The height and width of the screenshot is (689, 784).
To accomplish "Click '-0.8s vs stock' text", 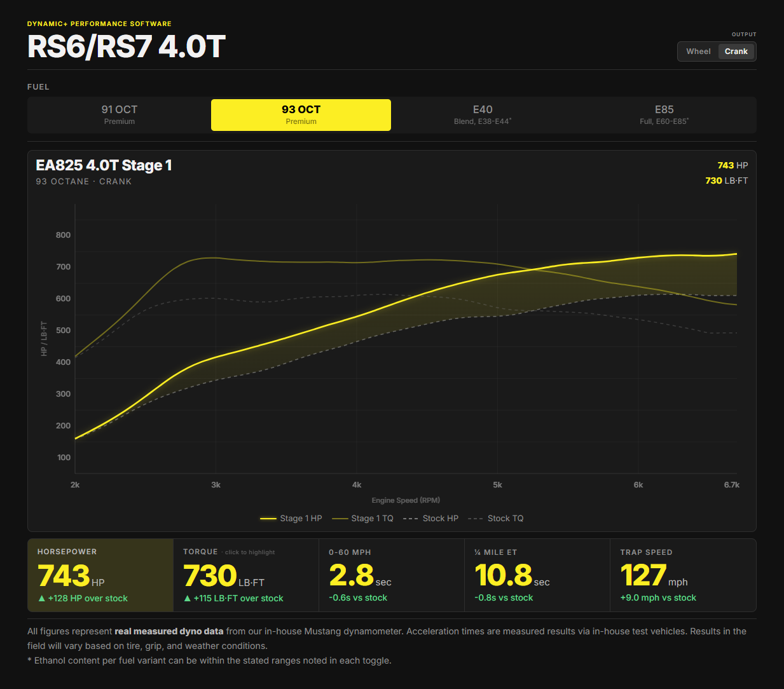I will 504,597.
